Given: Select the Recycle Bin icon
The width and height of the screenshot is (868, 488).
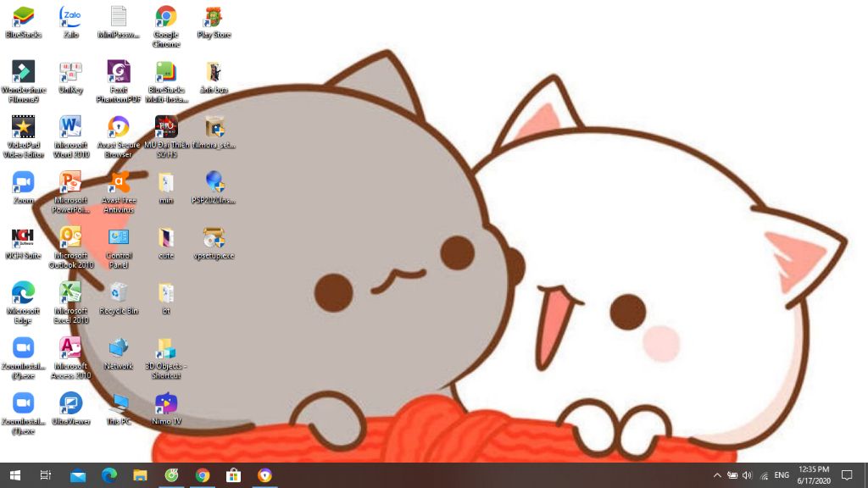Looking at the screenshot, I should [119, 299].
